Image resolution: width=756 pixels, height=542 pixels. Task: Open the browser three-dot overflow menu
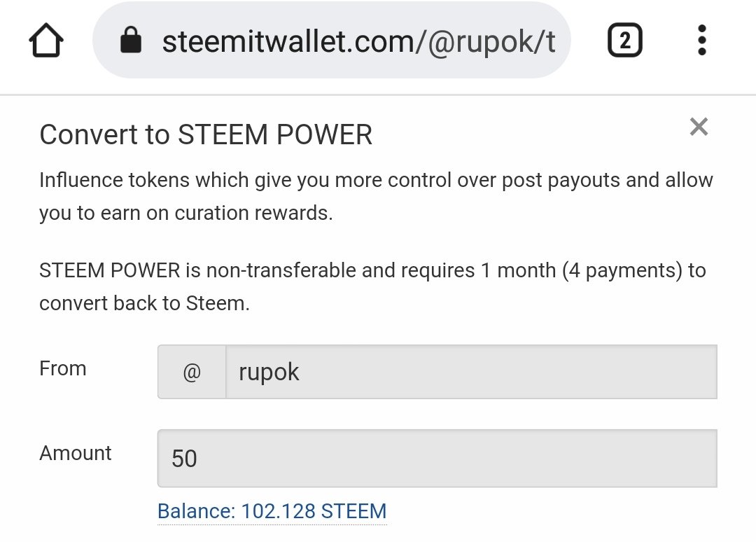(x=702, y=41)
